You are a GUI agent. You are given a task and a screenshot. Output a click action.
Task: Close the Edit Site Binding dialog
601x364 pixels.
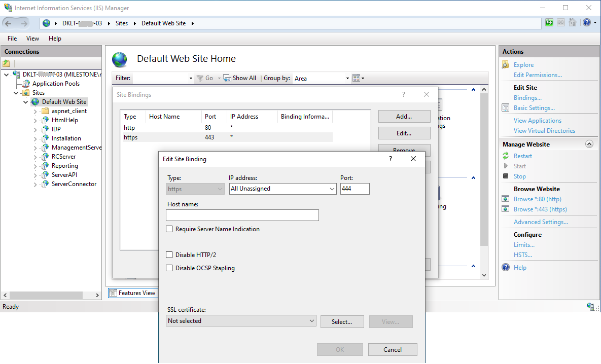413,159
